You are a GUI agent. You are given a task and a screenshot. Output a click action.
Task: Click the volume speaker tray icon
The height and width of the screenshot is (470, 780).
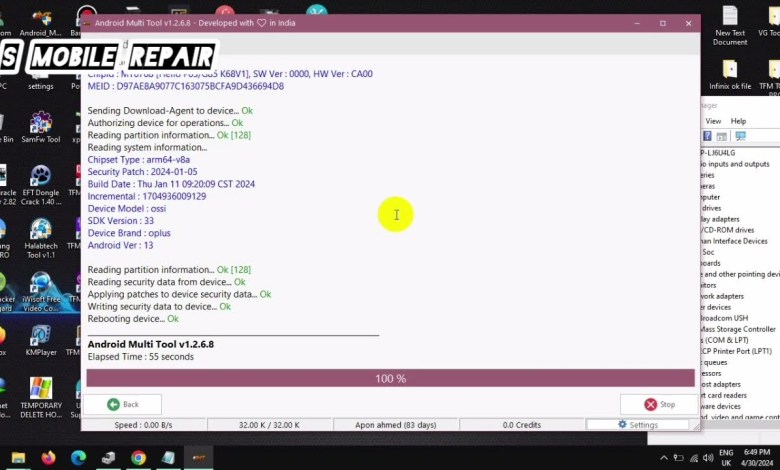tap(708, 458)
